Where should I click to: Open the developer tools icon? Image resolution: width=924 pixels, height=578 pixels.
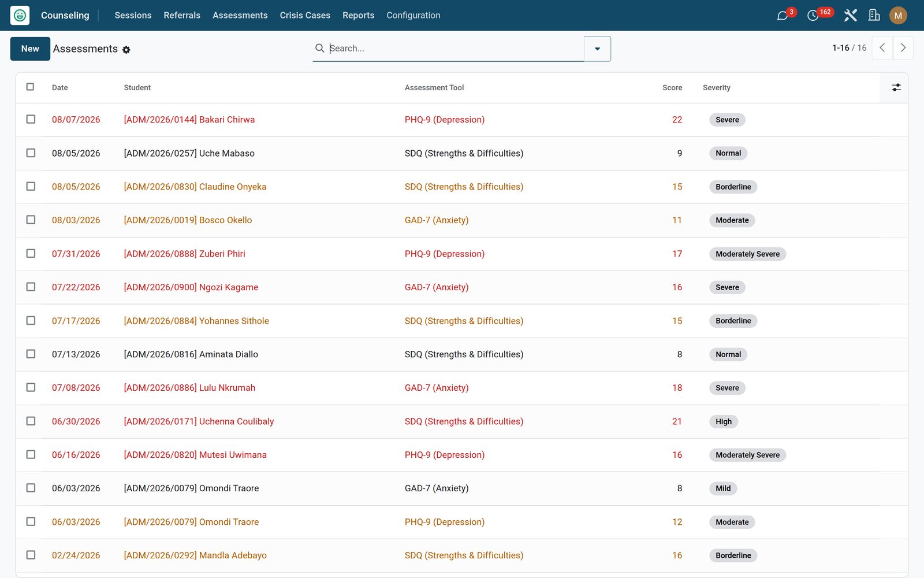[x=850, y=16]
